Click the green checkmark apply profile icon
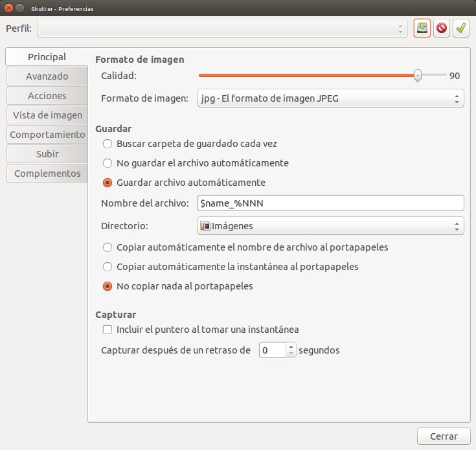The height and width of the screenshot is (450, 476). pos(461,28)
